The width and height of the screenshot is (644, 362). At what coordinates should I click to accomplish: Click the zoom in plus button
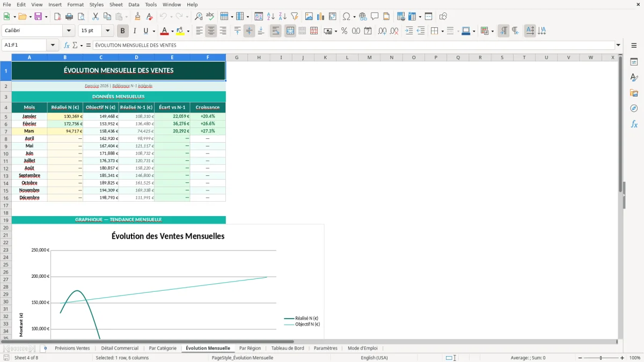pos(623,358)
